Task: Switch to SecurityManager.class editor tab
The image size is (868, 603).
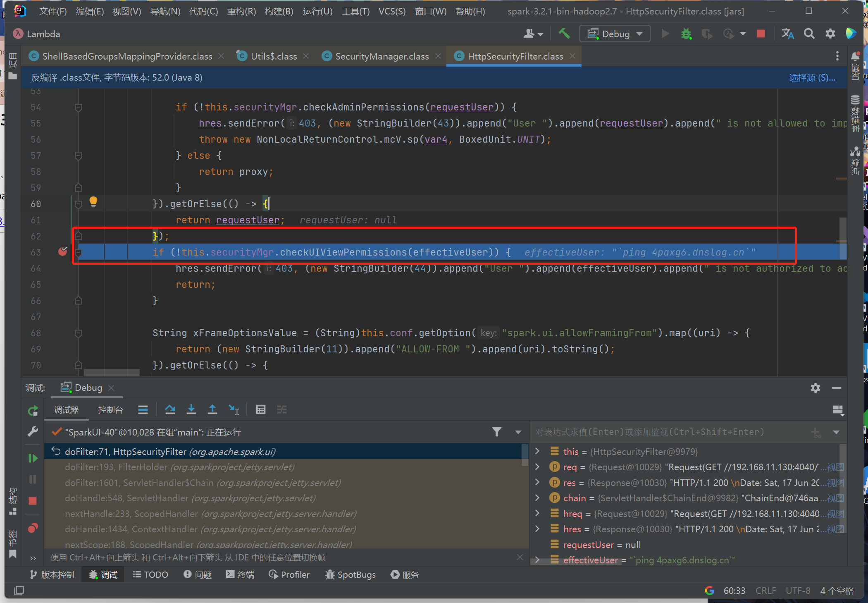Action: point(382,56)
